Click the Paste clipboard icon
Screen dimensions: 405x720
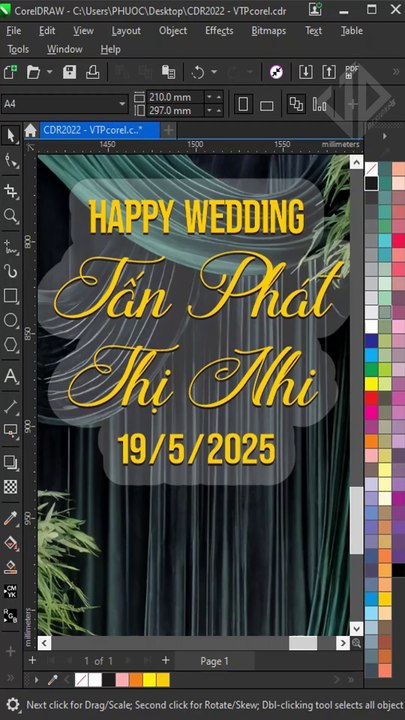[168, 72]
